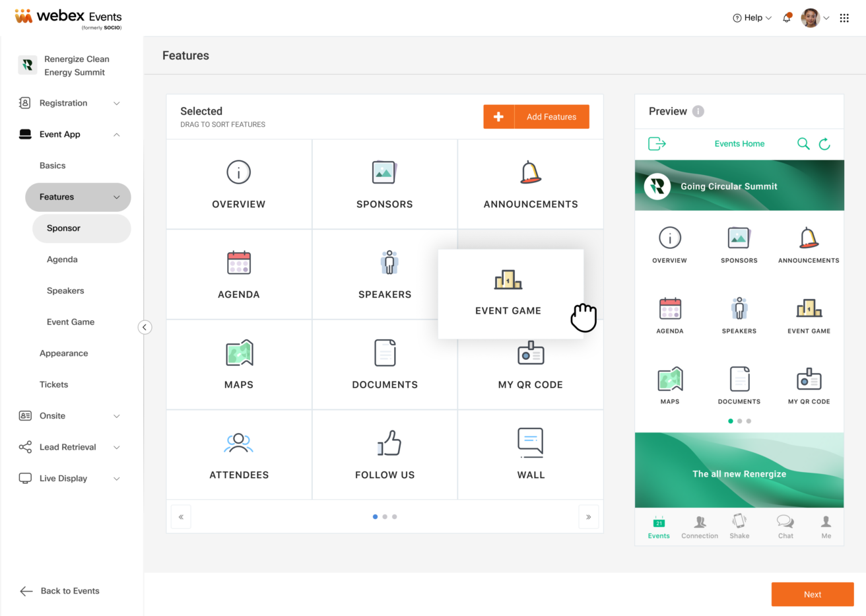Image resolution: width=866 pixels, height=616 pixels.
Task: Switch to Connection tab in preview
Action: click(x=700, y=528)
